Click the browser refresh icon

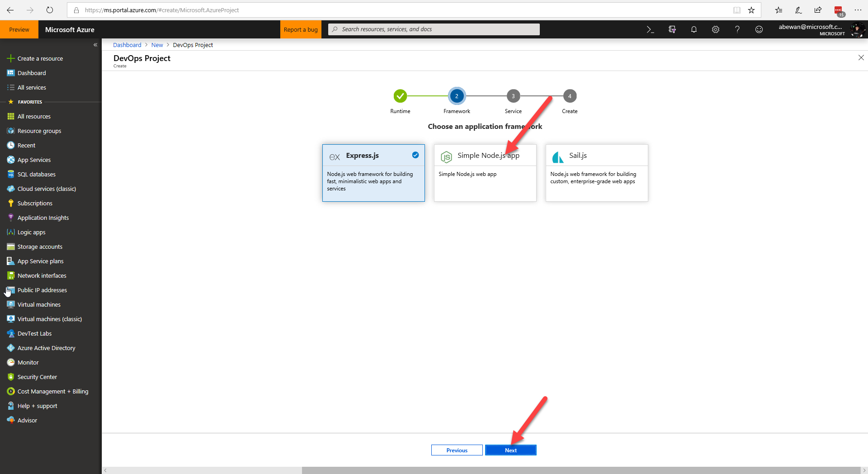50,10
